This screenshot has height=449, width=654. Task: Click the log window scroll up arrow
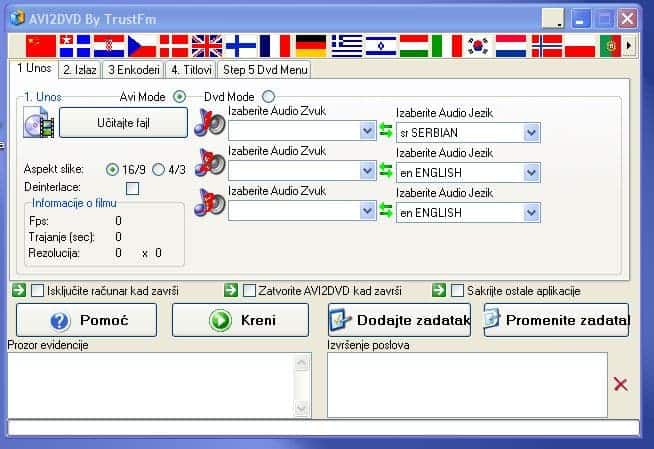pyautogui.click(x=302, y=363)
